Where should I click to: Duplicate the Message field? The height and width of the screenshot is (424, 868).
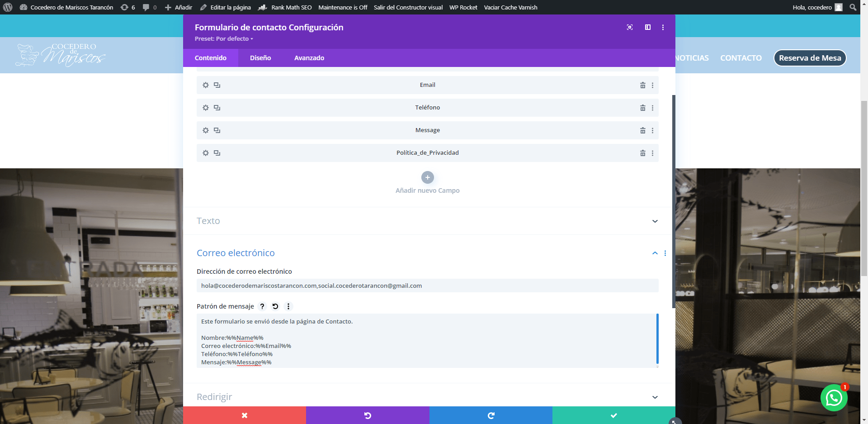[x=217, y=130]
